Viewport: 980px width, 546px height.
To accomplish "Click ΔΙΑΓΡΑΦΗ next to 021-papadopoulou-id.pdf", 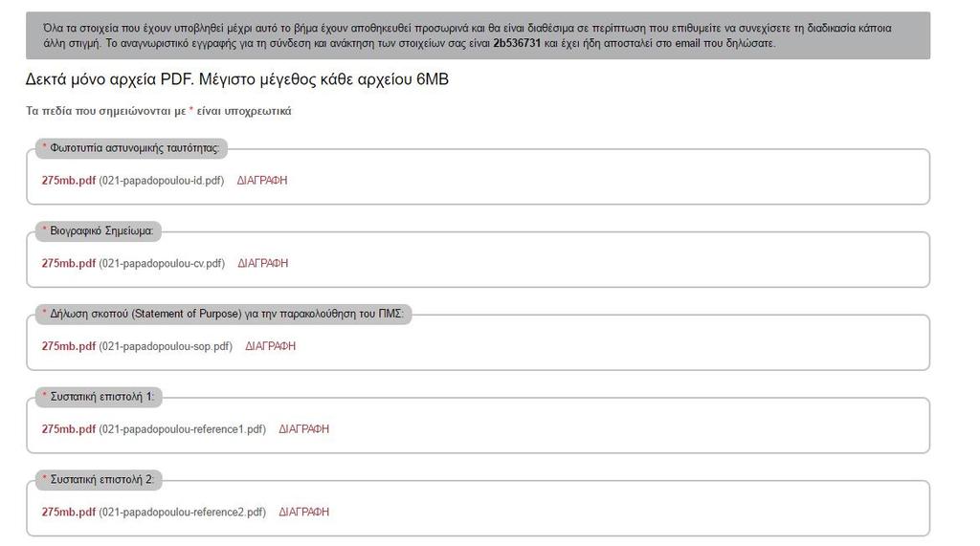I will [262, 180].
